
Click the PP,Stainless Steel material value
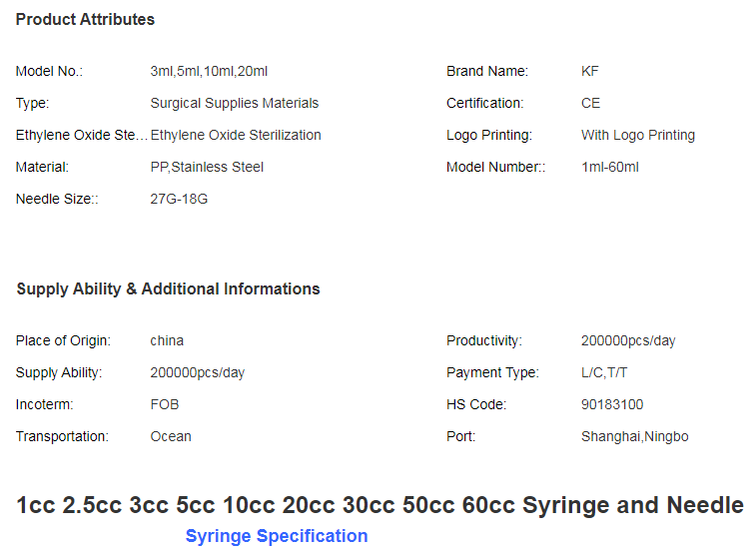pos(207,168)
